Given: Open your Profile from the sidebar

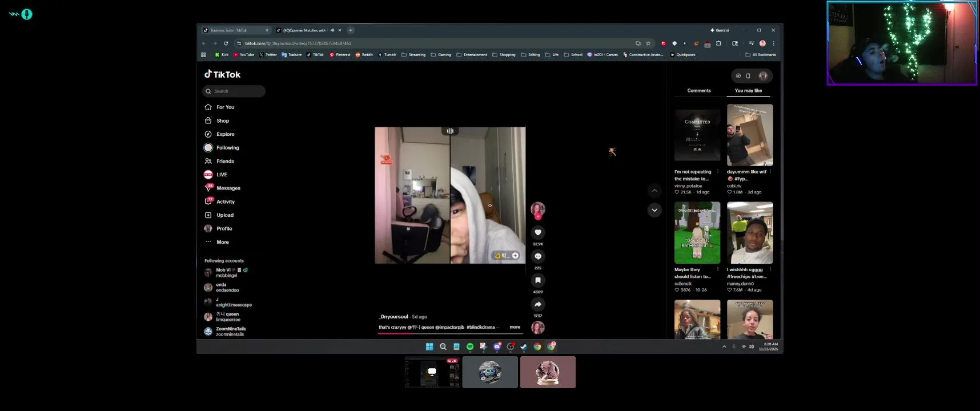Looking at the screenshot, I should [x=218, y=228].
